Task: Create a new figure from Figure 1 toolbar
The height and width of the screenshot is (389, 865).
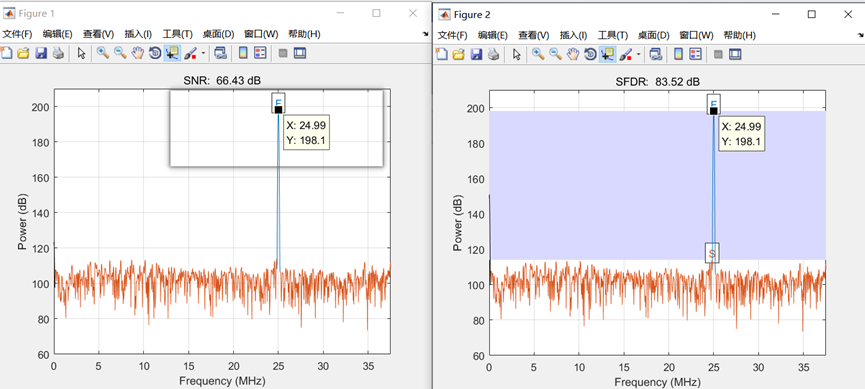Action: point(6,54)
